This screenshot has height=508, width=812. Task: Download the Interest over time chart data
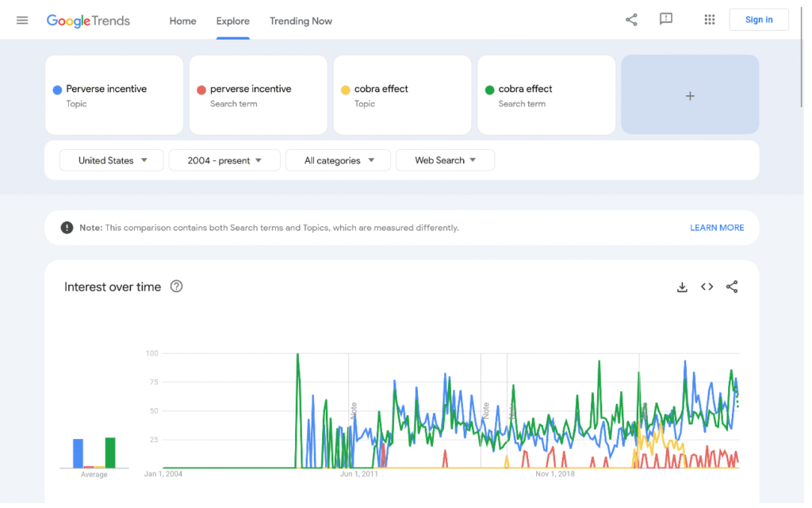[682, 287]
